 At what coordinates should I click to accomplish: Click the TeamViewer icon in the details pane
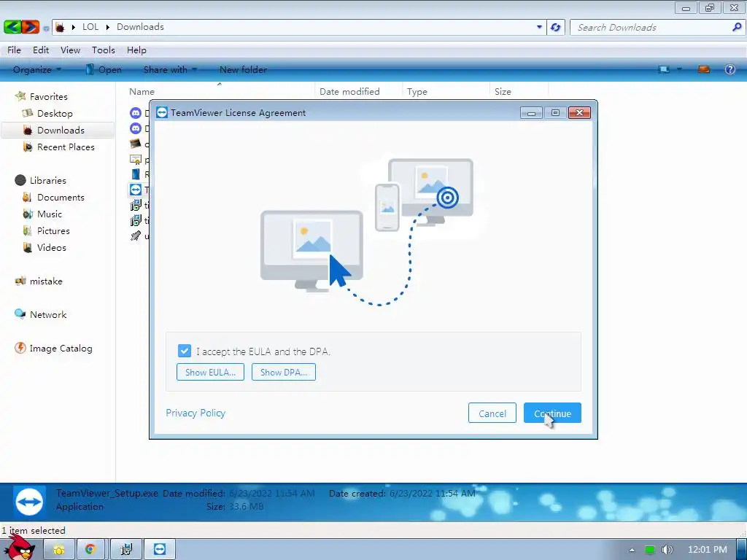click(29, 502)
